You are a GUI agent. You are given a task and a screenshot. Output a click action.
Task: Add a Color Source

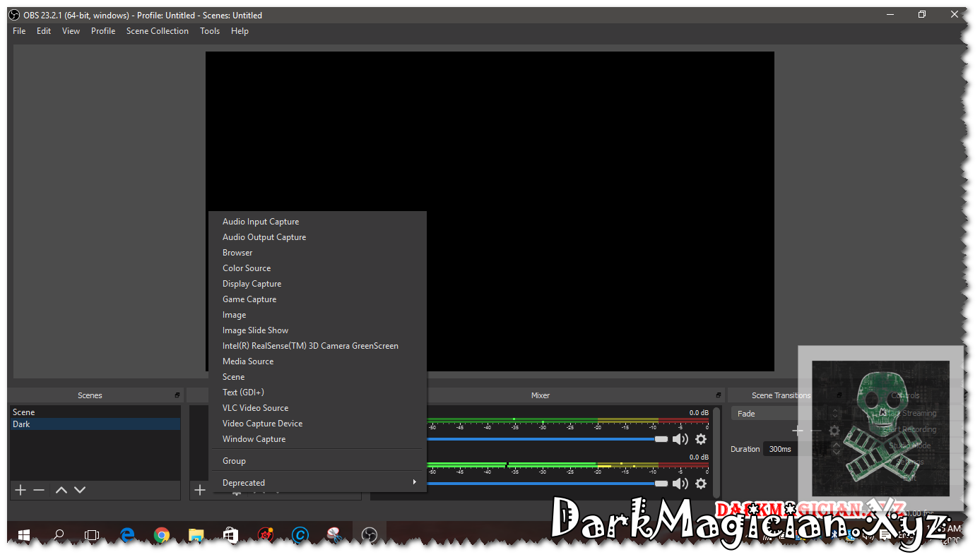(x=317, y=268)
